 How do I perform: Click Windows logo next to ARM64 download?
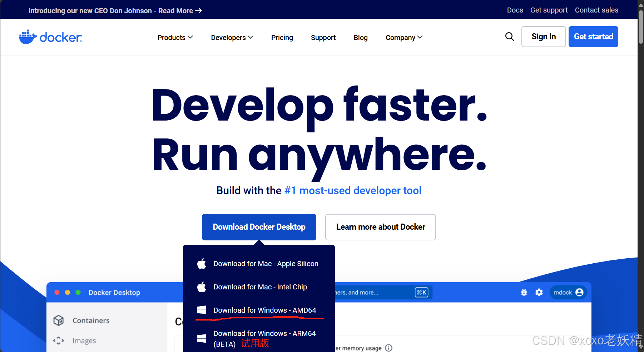202,338
